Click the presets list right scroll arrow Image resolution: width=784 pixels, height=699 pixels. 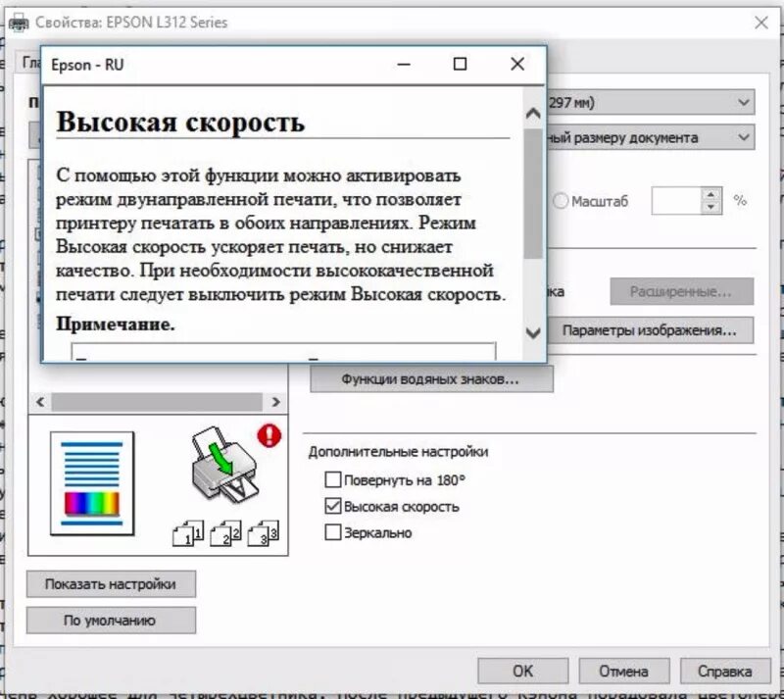click(275, 402)
